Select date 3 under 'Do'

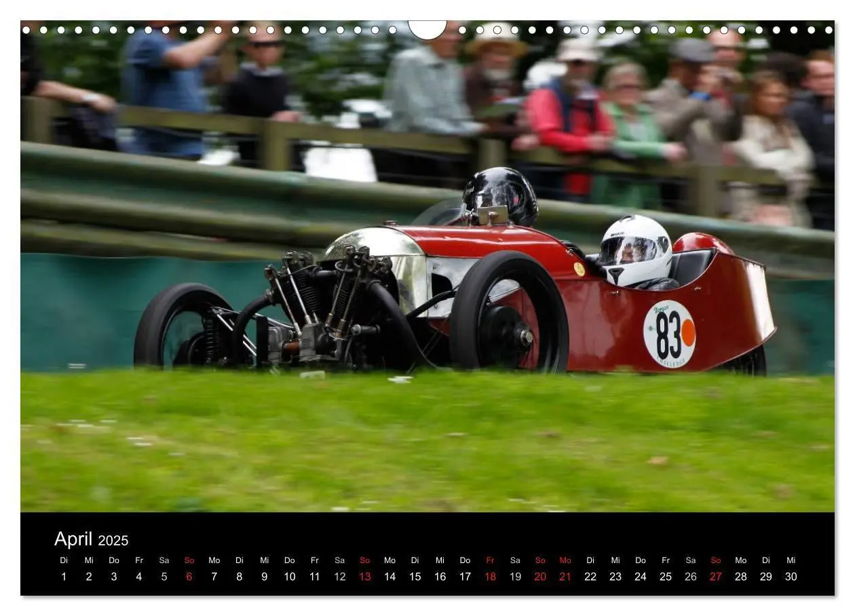pos(114,577)
